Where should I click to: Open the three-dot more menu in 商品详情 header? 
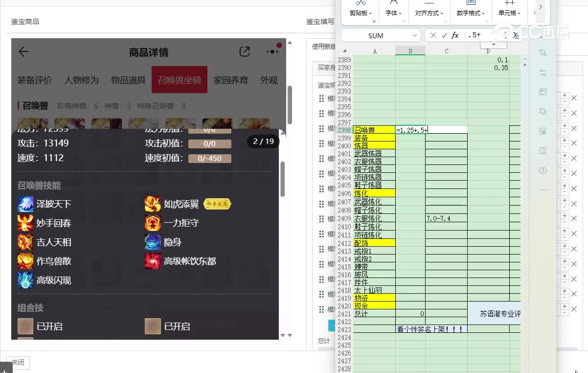(x=271, y=51)
